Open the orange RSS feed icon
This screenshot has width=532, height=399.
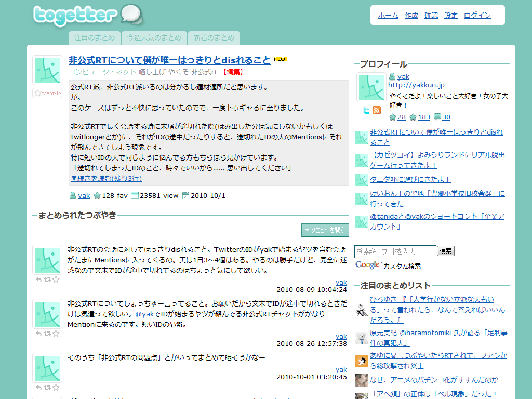pos(377,110)
